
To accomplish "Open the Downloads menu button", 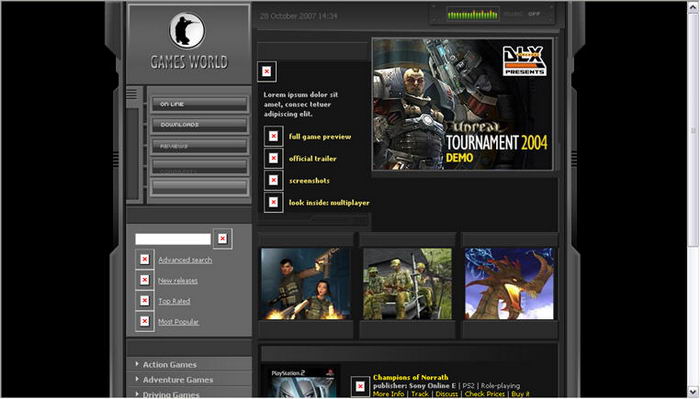I will tap(200, 125).
